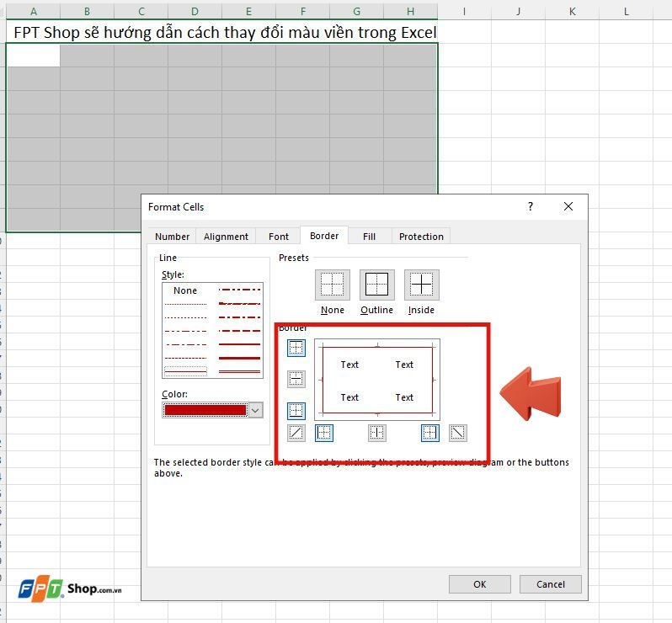
Task: Click the dark red color swatch
Action: pyautogui.click(x=205, y=410)
